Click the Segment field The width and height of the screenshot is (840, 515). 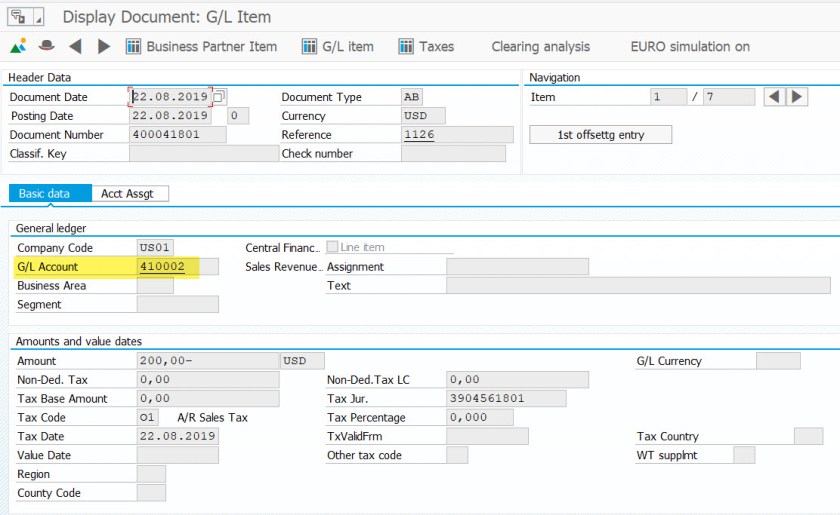click(x=177, y=304)
